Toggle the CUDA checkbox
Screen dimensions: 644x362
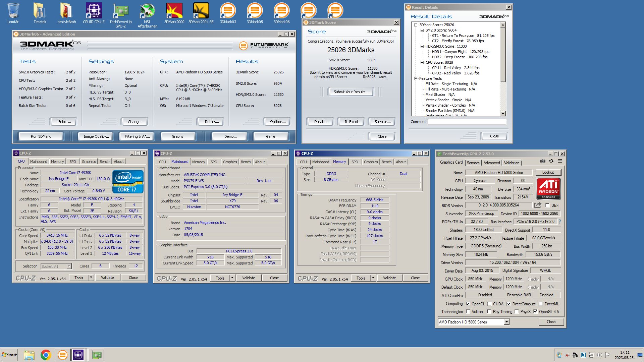[489, 304]
